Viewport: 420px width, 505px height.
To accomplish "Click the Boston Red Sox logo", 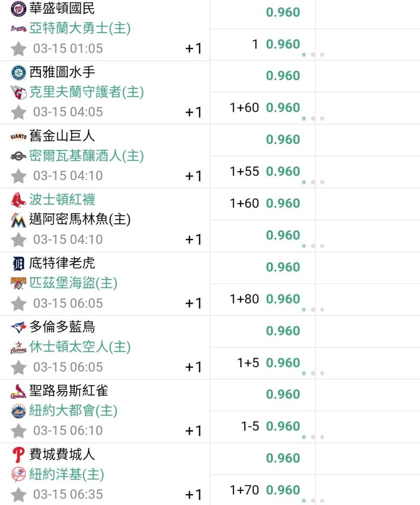I will point(18,199).
